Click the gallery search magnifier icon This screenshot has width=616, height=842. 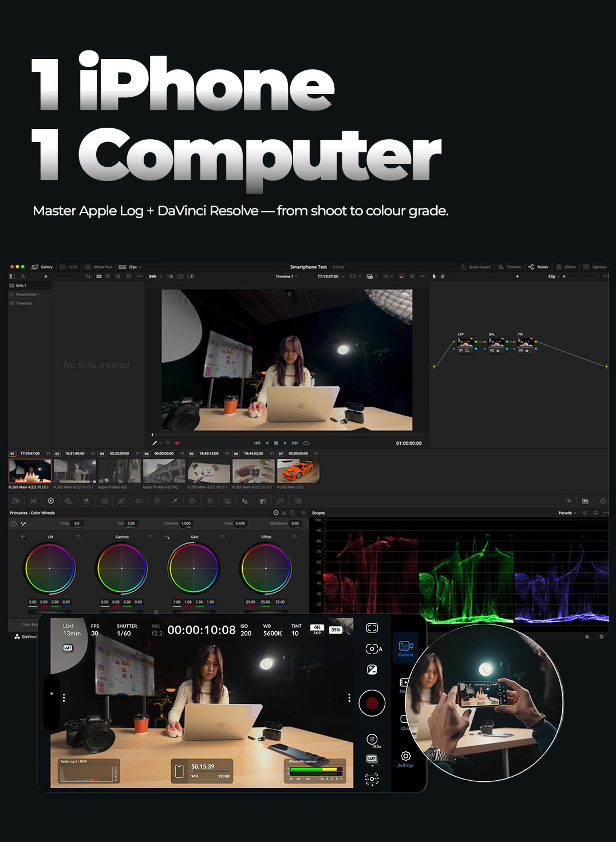[x=119, y=277]
